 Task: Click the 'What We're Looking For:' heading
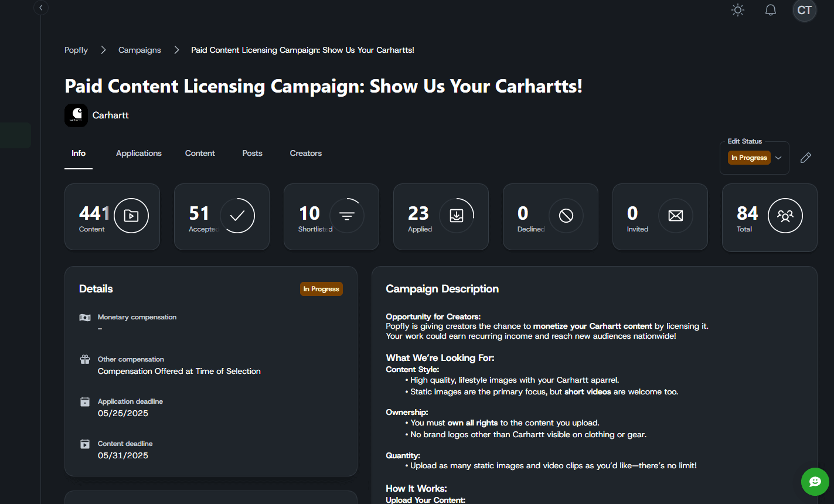point(440,357)
